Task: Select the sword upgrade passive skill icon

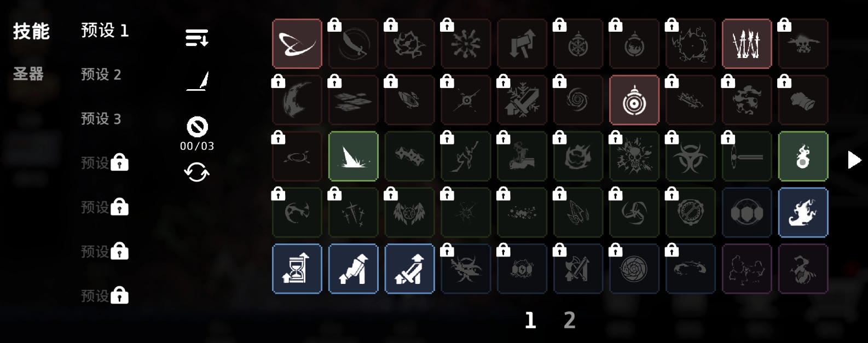Action: (410, 269)
